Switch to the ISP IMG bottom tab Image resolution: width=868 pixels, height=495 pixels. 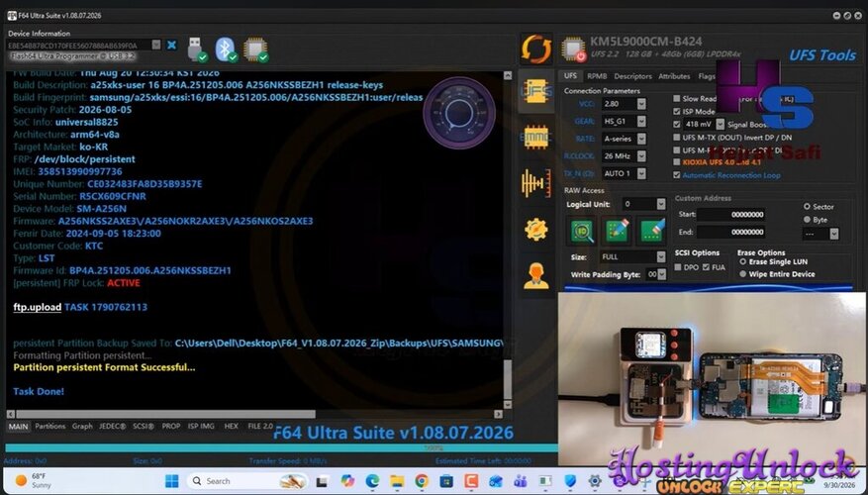[201, 426]
